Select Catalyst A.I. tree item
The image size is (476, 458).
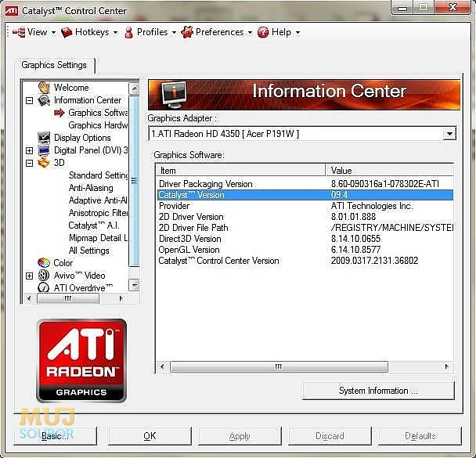(x=94, y=225)
